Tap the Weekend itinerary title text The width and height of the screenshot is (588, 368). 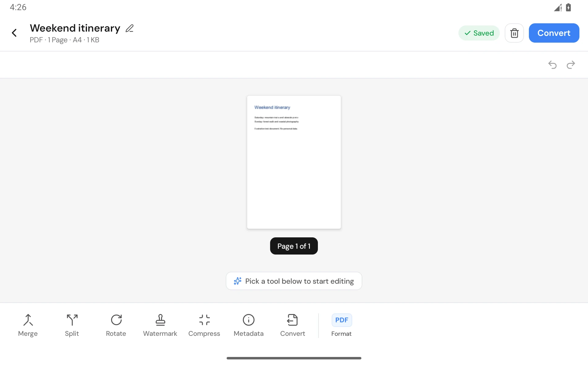pos(75,28)
